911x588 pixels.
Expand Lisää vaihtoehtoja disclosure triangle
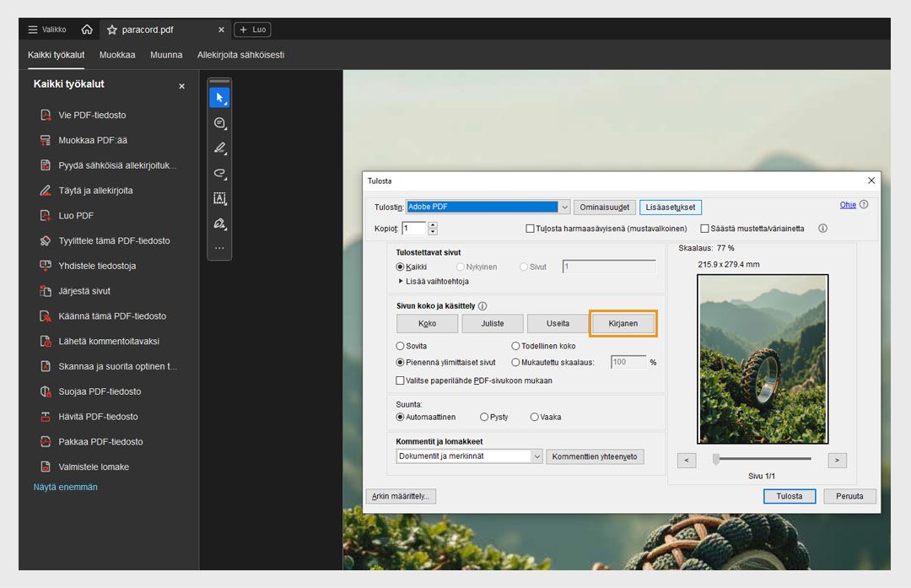point(401,281)
